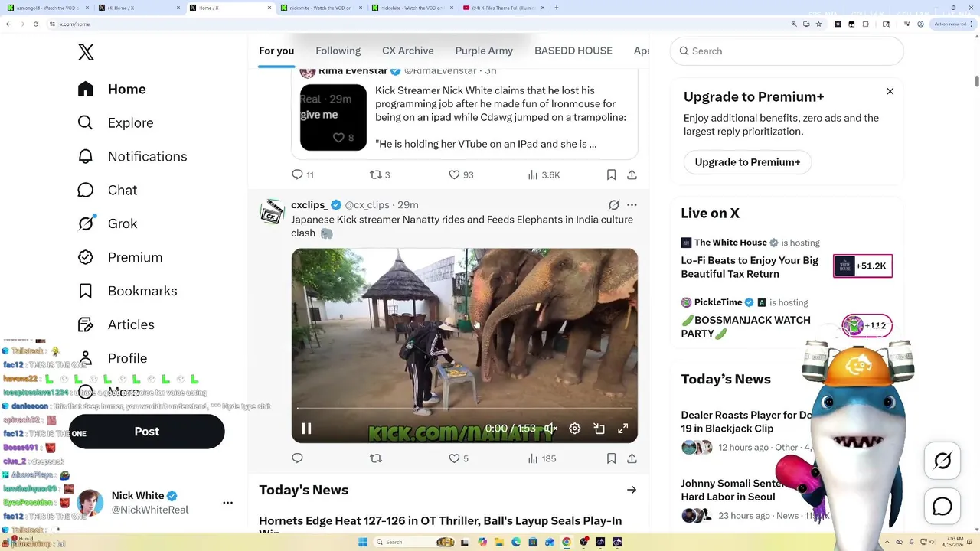Like Rima Evenstar's post with 93 likes

(461, 174)
